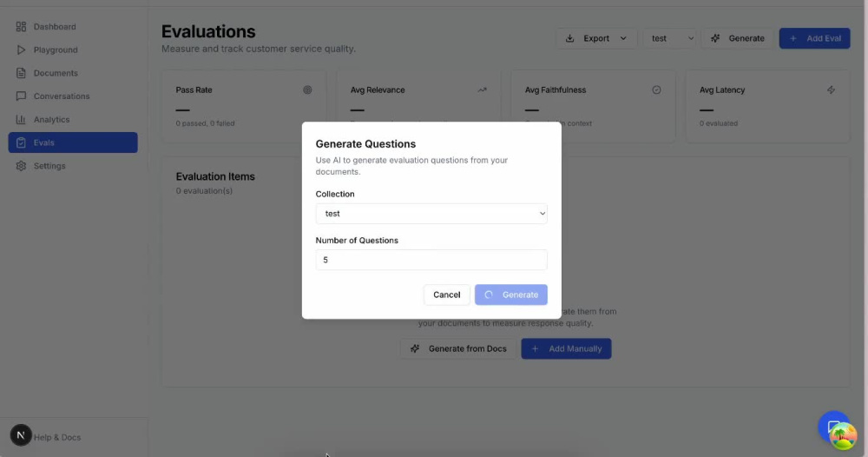Focus the Number of Questions field
The width and height of the screenshot is (868, 457).
click(x=431, y=260)
